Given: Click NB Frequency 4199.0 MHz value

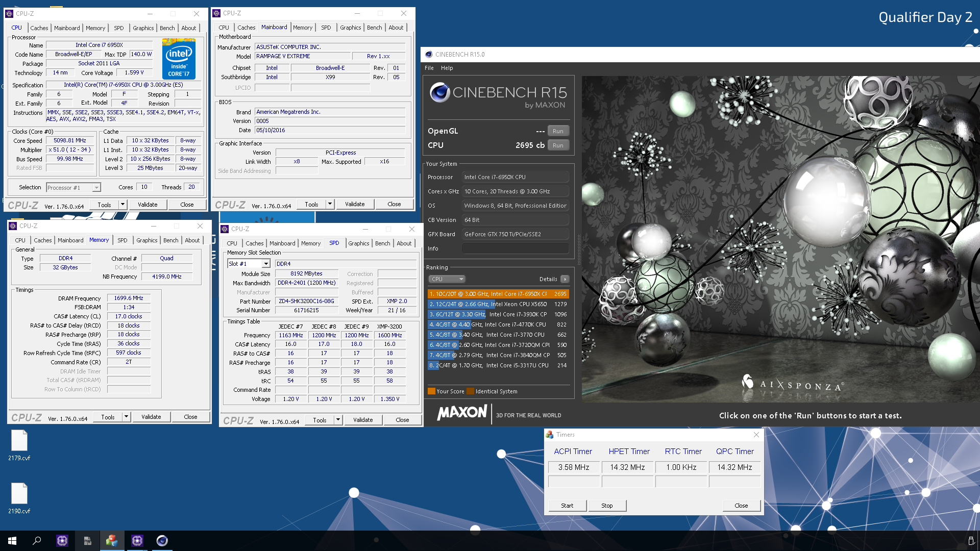Looking at the screenshot, I should tap(167, 277).
